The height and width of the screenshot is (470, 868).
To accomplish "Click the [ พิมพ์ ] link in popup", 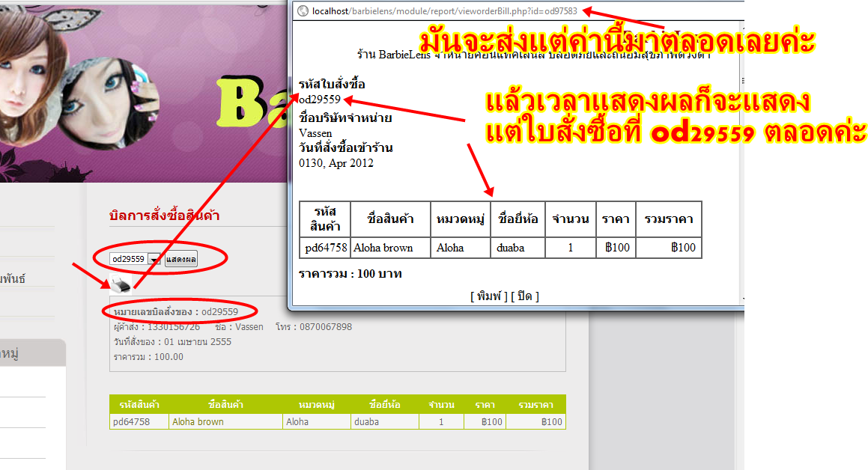I will pos(489,296).
